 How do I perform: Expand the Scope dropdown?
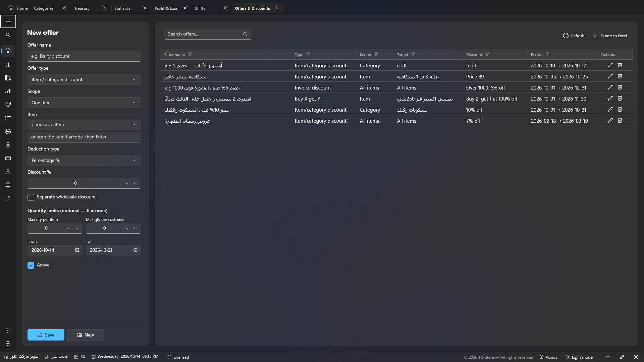click(x=84, y=103)
